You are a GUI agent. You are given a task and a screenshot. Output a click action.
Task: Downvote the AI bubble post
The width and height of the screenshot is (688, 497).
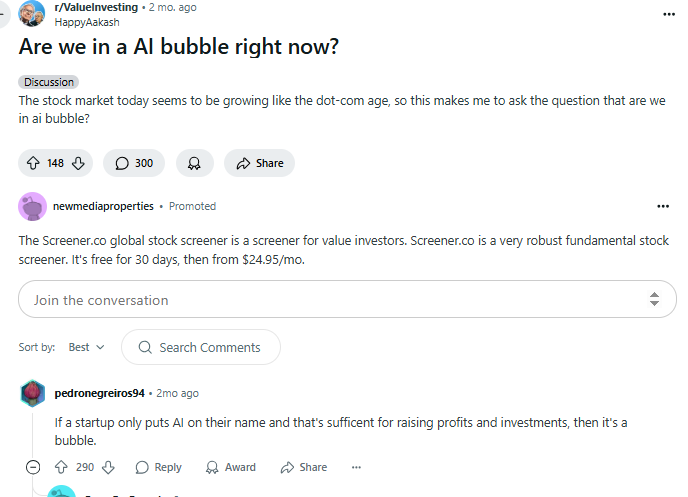coord(80,163)
